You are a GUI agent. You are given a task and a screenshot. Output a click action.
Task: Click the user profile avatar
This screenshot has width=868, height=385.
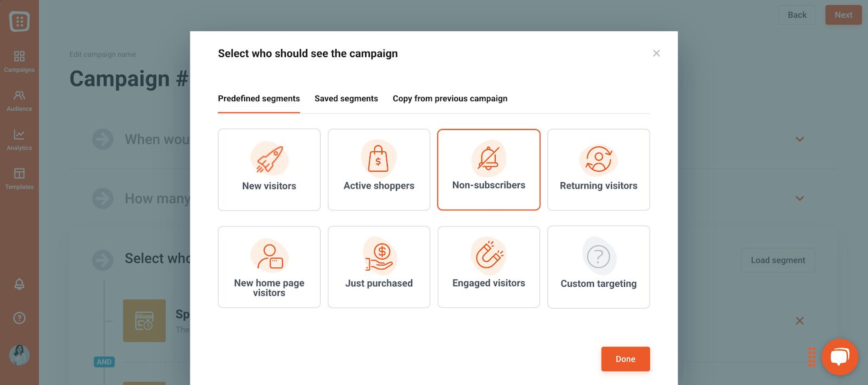tap(19, 355)
